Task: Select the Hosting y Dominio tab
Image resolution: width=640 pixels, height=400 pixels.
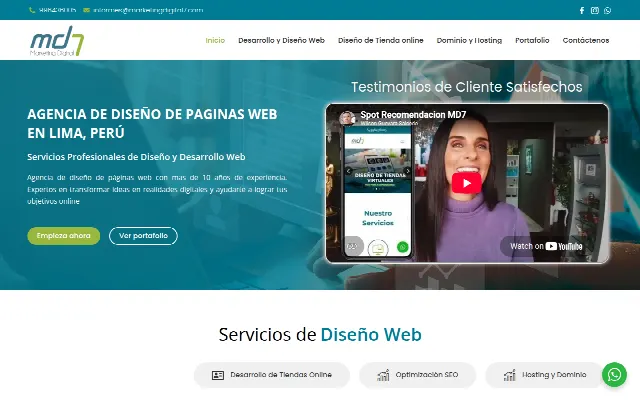Action: [544, 375]
